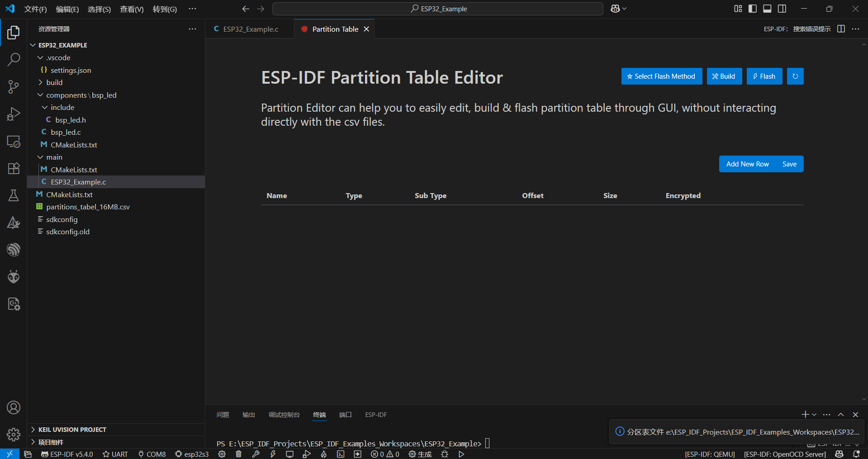Open Run and Debug view

click(14, 114)
